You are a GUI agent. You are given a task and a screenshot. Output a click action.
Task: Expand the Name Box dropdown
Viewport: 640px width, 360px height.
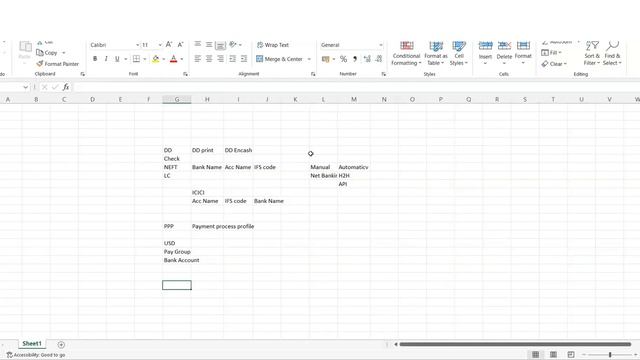[25, 87]
